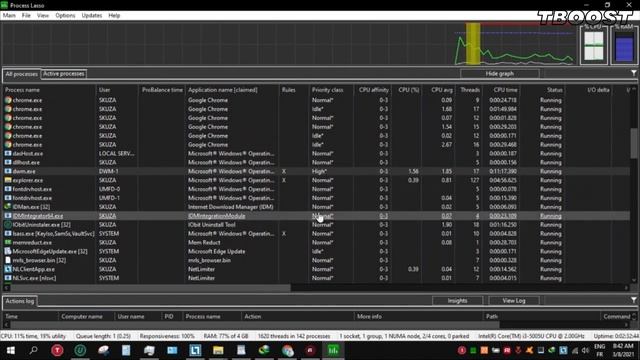Sort by Threads column header
This screenshot has height=360, width=640.
pos(469,90)
